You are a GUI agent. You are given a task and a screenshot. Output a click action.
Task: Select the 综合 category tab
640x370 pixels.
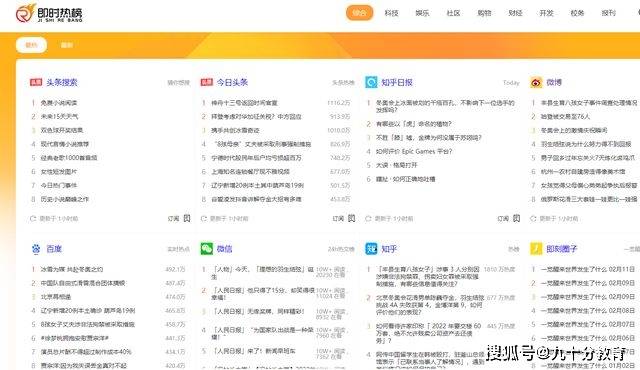[x=360, y=13]
